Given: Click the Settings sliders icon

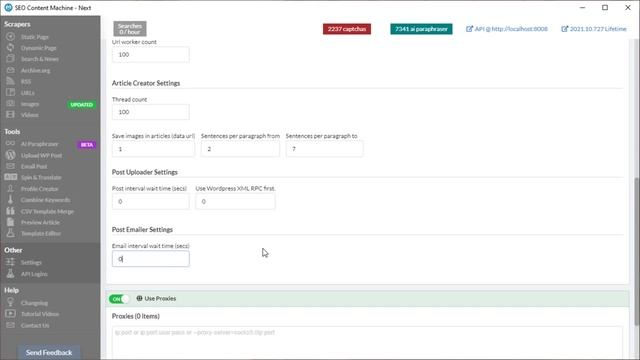Looking at the screenshot, I should 10,262.
